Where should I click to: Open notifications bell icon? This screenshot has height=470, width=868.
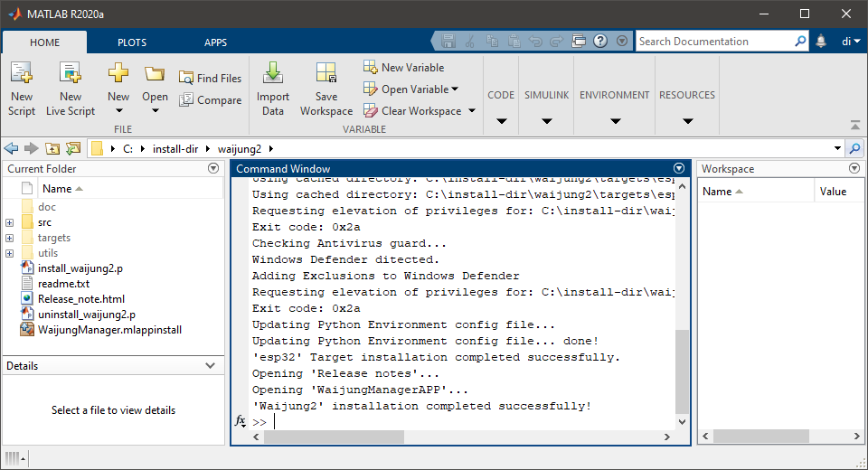(x=821, y=42)
